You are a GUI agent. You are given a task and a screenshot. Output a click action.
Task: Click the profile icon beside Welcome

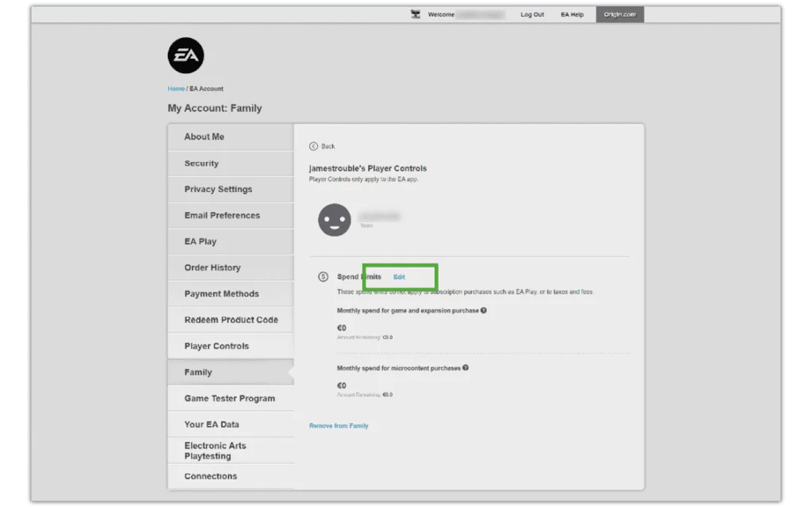tap(416, 14)
